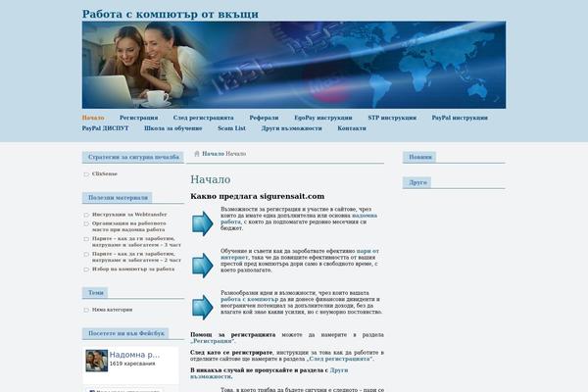Click the folder icon beside 'Организация на работното място'
This screenshot has height=392, width=588.
[86, 224]
